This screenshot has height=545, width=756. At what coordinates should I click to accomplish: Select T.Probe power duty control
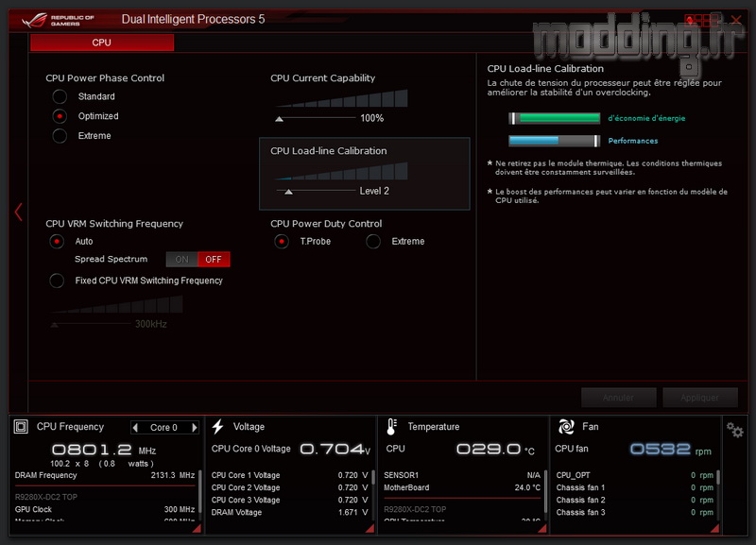pos(282,242)
